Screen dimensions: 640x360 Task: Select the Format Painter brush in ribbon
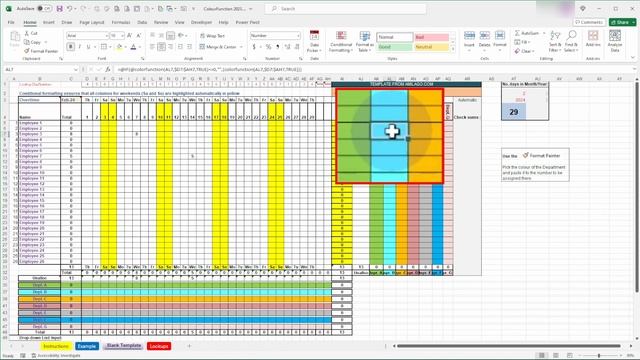point(27,51)
